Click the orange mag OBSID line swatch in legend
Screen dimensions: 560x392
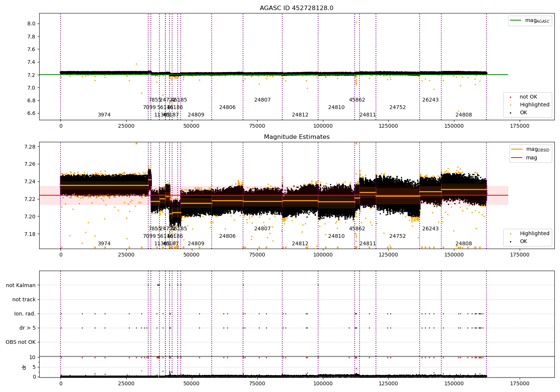[517, 149]
